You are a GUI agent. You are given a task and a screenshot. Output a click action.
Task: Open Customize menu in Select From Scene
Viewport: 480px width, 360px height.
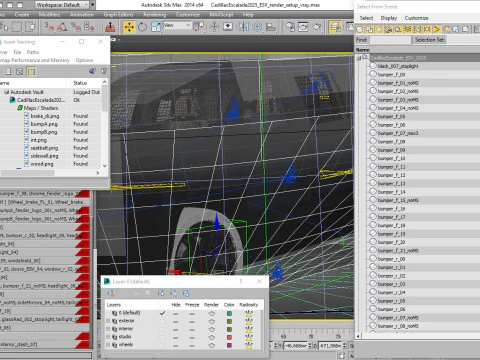click(x=416, y=18)
